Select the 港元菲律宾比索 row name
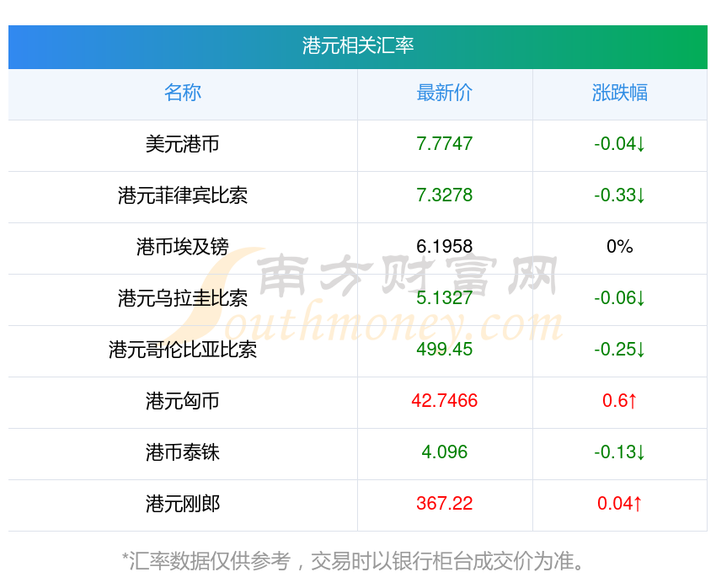This screenshot has width=716, height=588. [183, 195]
